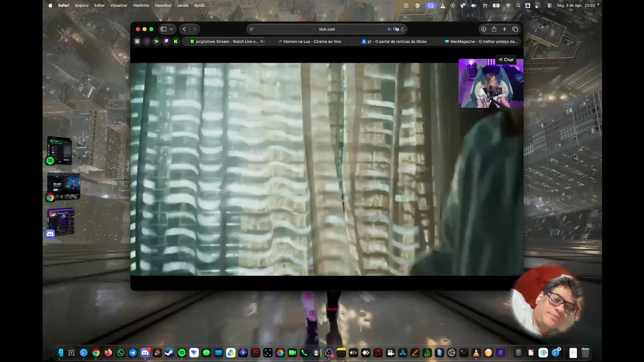Open the Wi-Fi status menu
This screenshot has height=362, width=644.
pos(508,6)
